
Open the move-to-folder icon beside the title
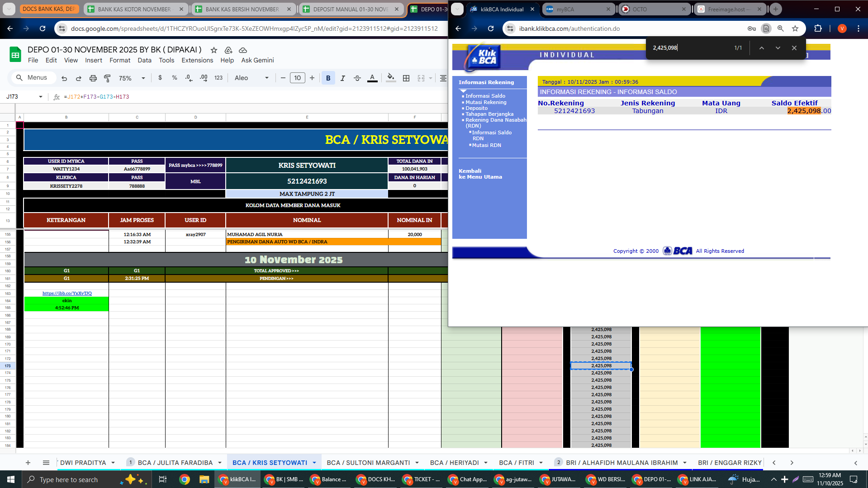tap(228, 50)
